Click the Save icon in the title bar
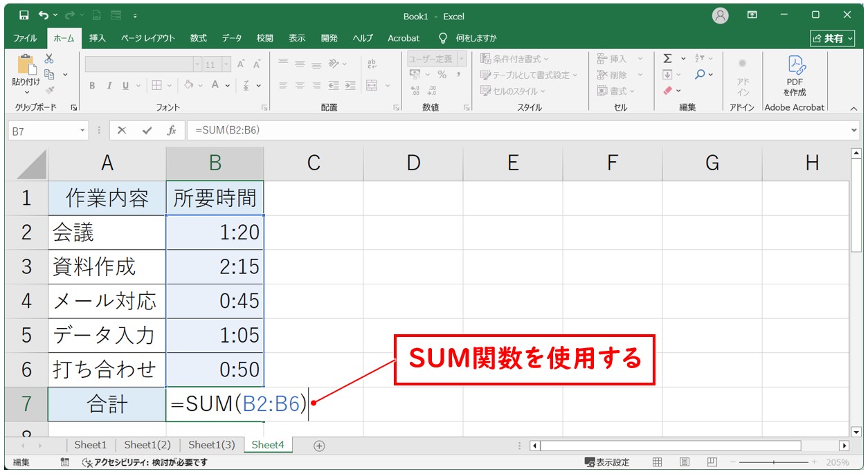 click(x=24, y=15)
